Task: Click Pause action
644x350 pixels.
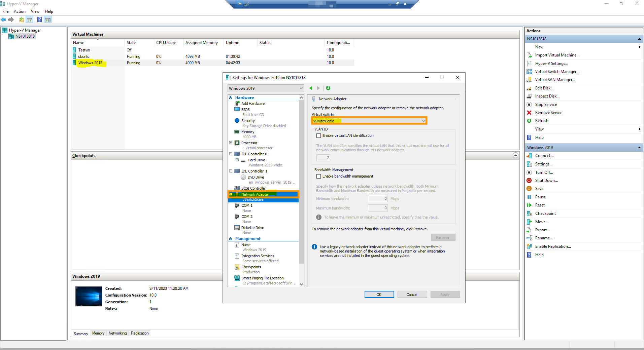Action: 540,197
